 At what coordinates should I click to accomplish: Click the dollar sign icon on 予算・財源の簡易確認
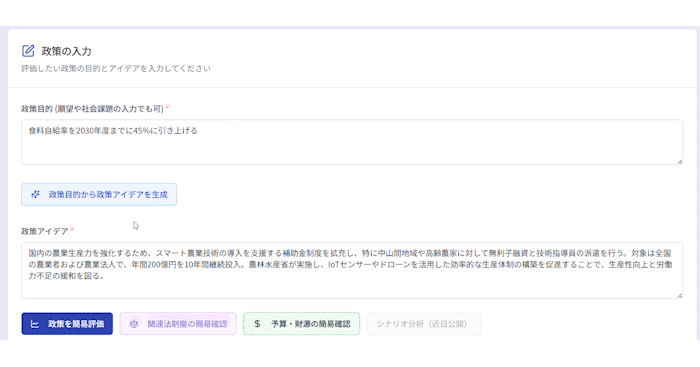pos(257,324)
